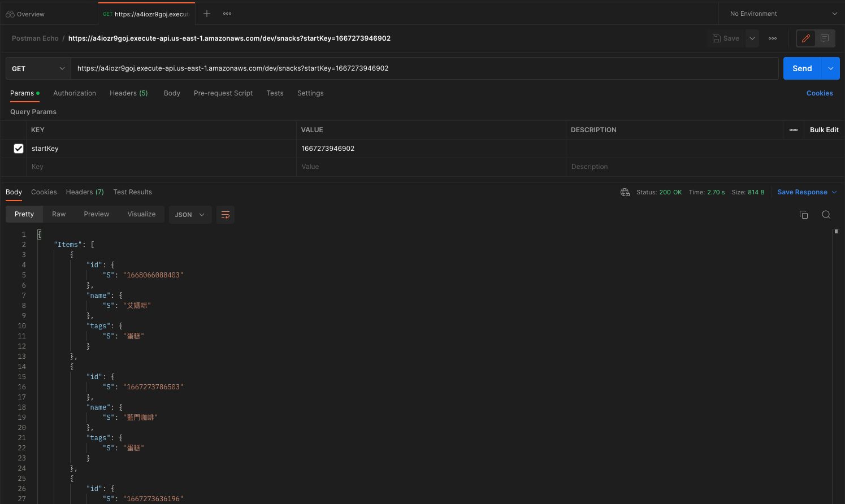845x504 pixels.
Task: Click the network globe icon
Action: coord(625,192)
